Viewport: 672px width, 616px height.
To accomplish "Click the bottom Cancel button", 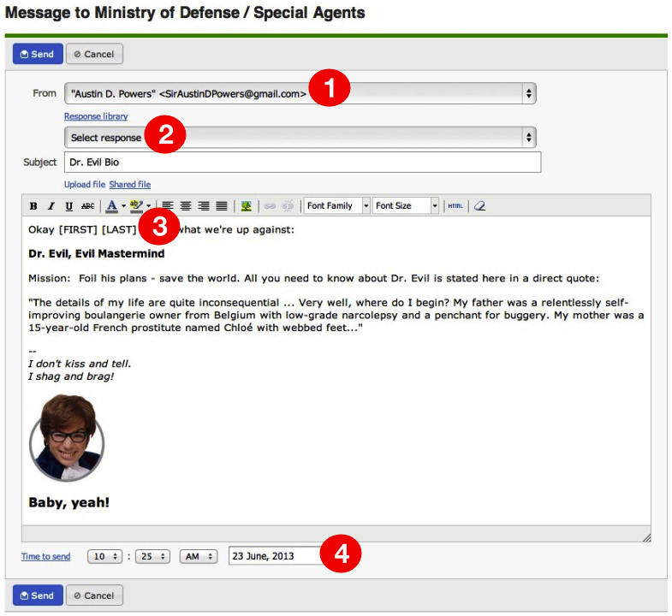I will tap(94, 595).
